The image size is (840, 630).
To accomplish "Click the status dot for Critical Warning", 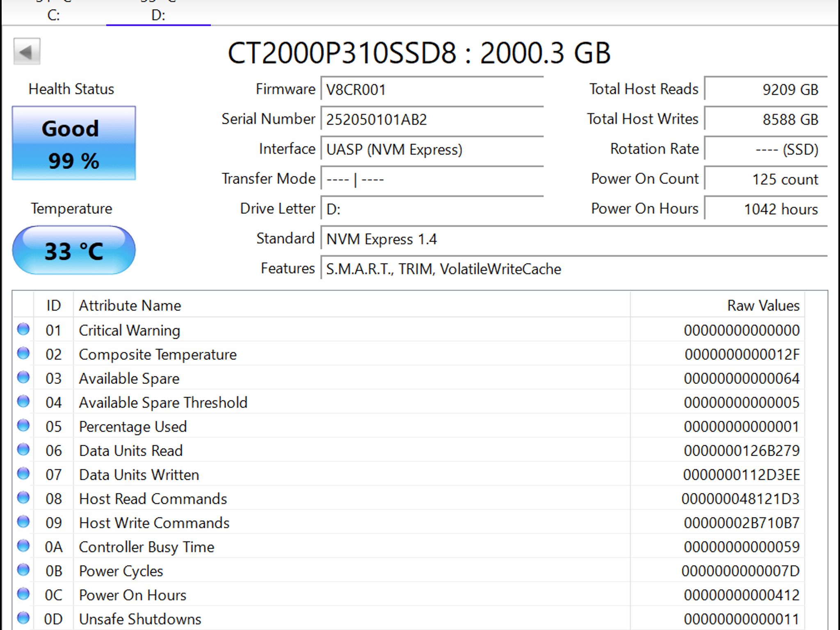I will [23, 329].
